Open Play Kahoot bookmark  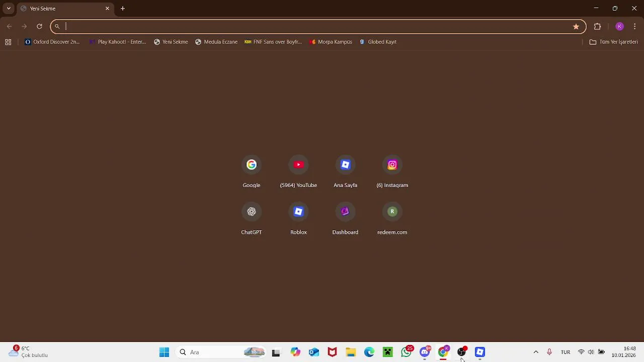(117, 42)
